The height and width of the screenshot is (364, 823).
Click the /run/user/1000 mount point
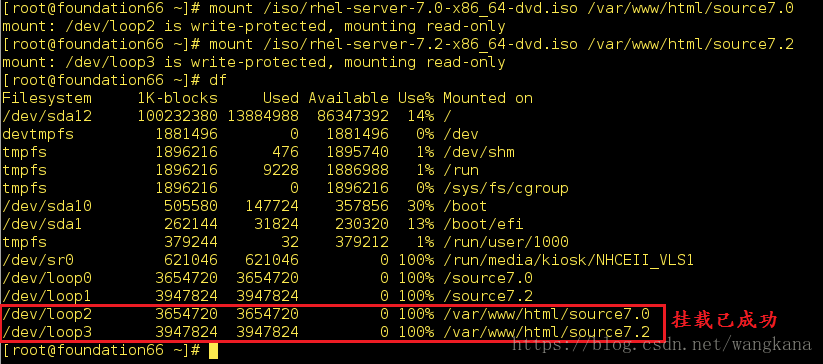coord(506,242)
